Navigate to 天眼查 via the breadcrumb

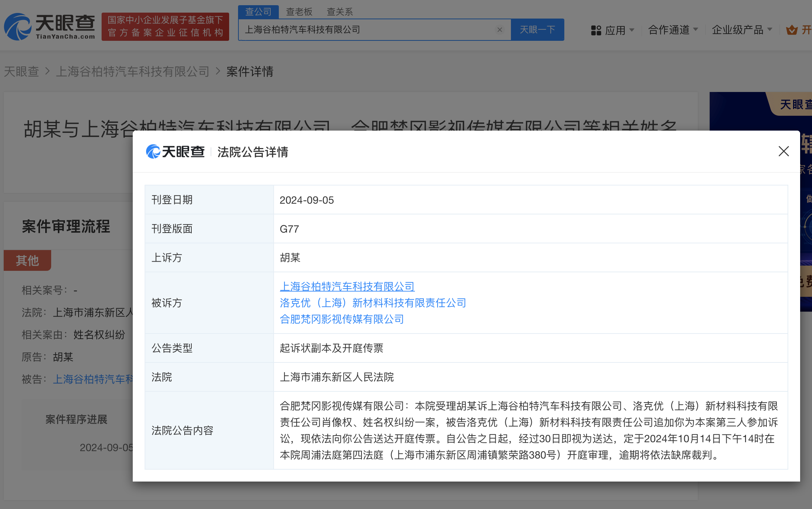coord(22,71)
